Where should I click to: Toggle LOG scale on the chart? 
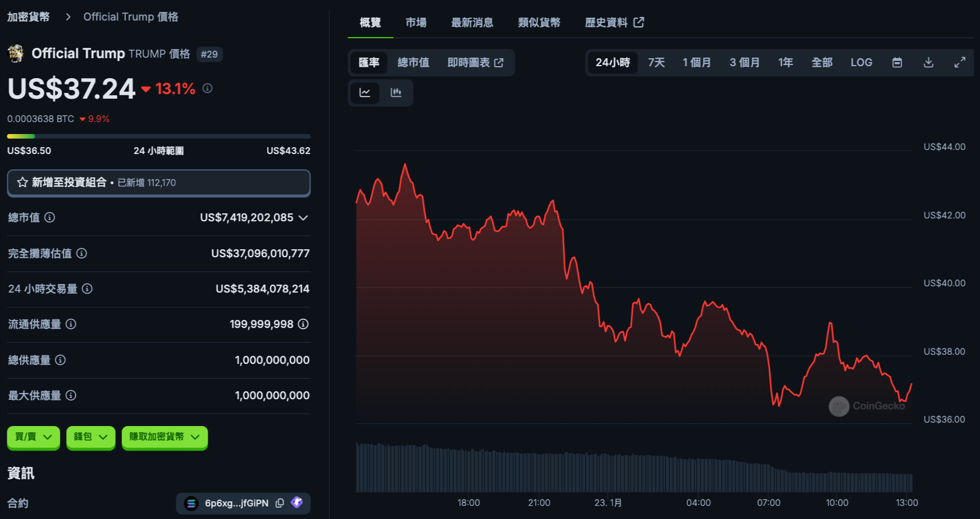[x=861, y=62]
